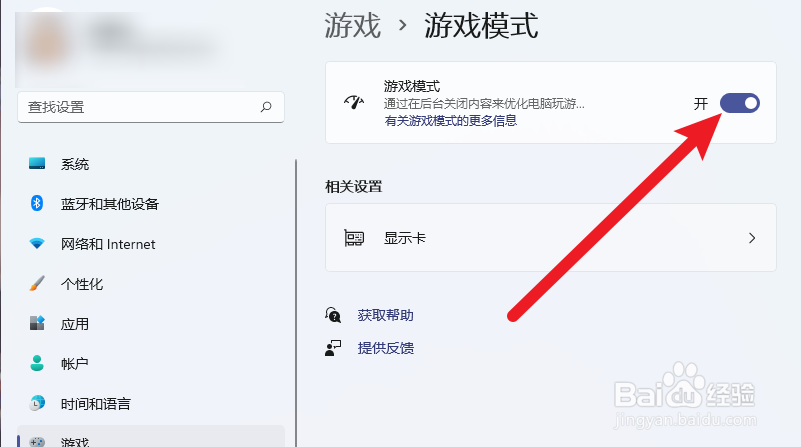The width and height of the screenshot is (801, 447).
Task: Click the 提供反馈 feedback person icon
Action: point(333,348)
